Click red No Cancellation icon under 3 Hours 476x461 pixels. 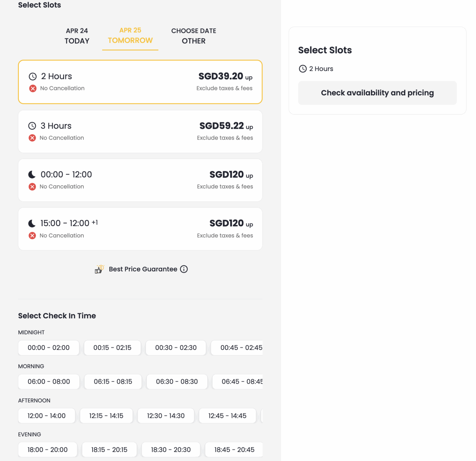pos(32,138)
